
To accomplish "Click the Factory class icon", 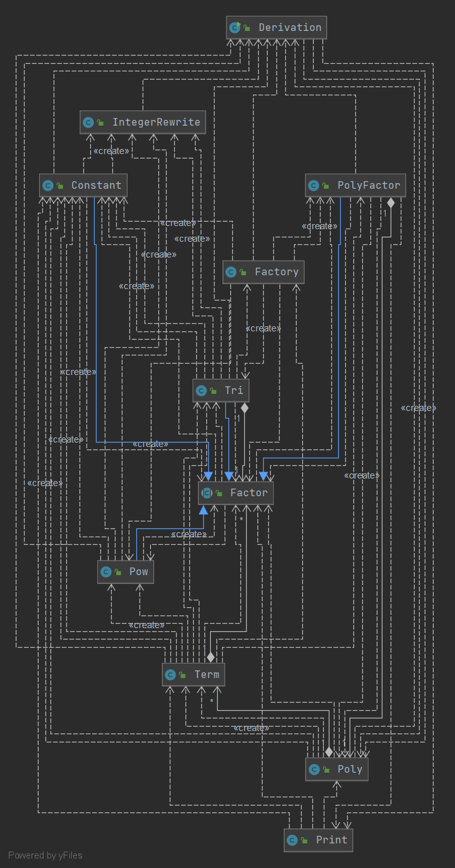I will click(231, 272).
